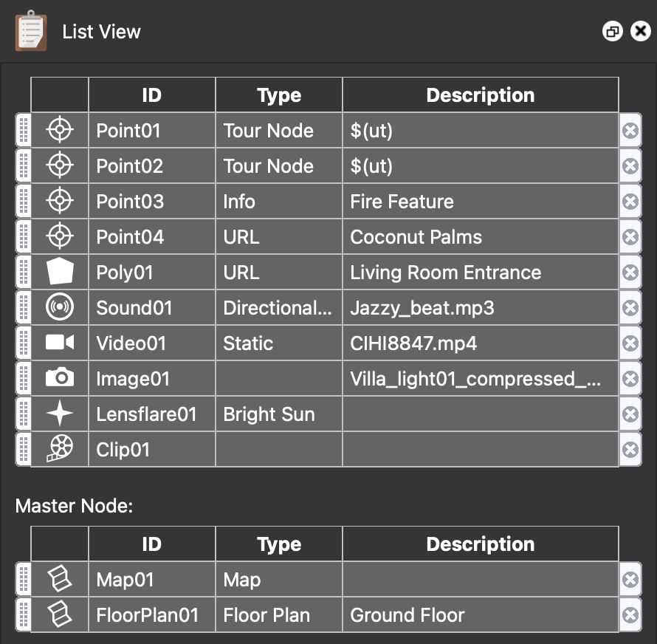This screenshot has width=657, height=644.
Task: Select the Image01 ID cell
Action: tap(151, 378)
